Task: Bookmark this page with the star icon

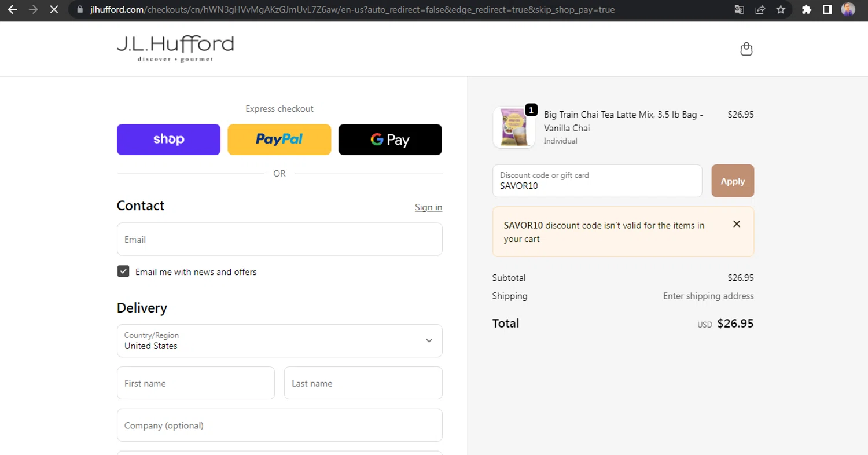Action: click(x=781, y=10)
